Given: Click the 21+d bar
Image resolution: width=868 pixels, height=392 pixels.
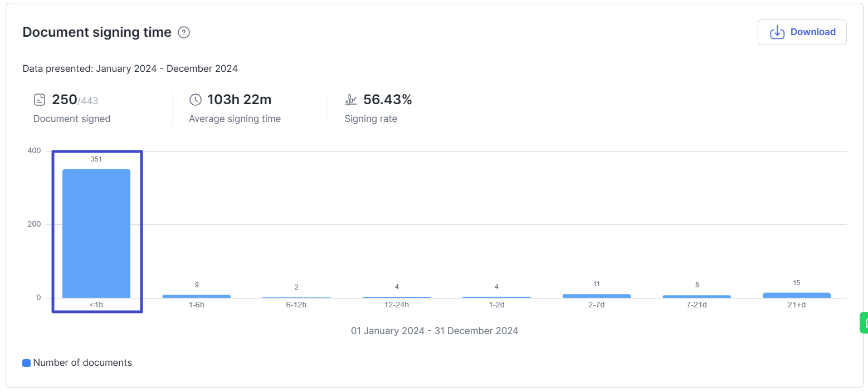Looking at the screenshot, I should 796,295.
